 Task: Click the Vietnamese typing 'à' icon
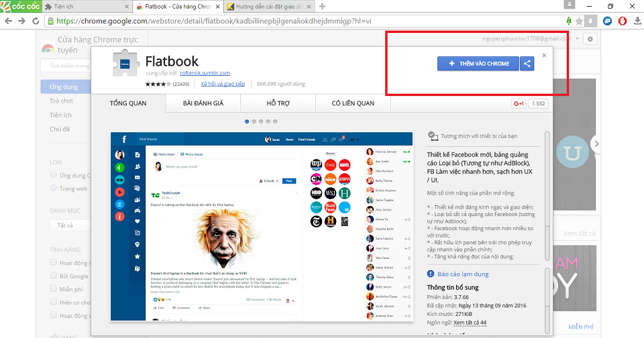coord(568,21)
